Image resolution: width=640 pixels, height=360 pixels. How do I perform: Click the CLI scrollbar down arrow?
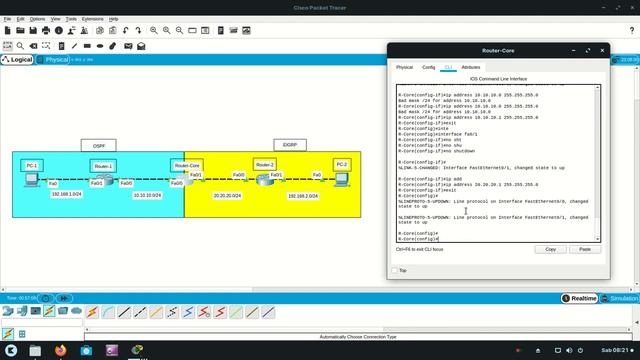[598, 239]
